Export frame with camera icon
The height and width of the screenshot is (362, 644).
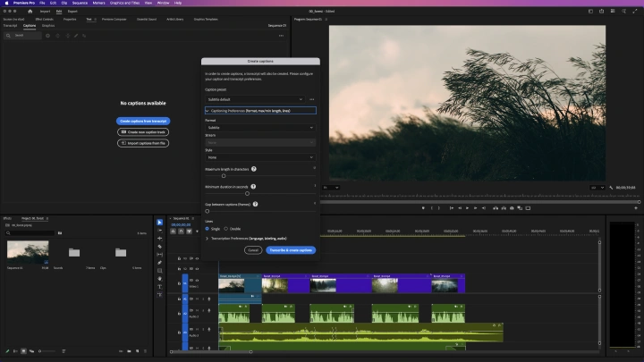512,208
